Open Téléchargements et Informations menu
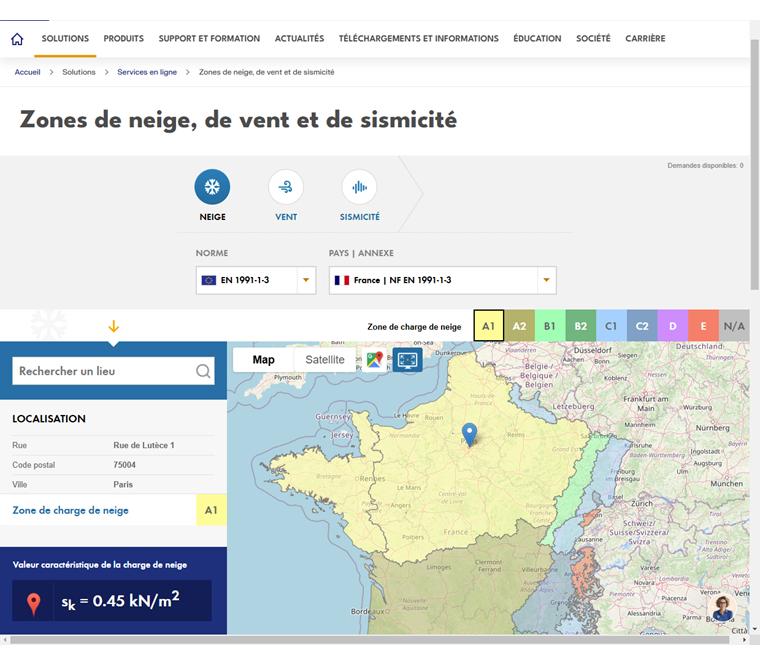This screenshot has width=760, height=665. pyautogui.click(x=418, y=38)
